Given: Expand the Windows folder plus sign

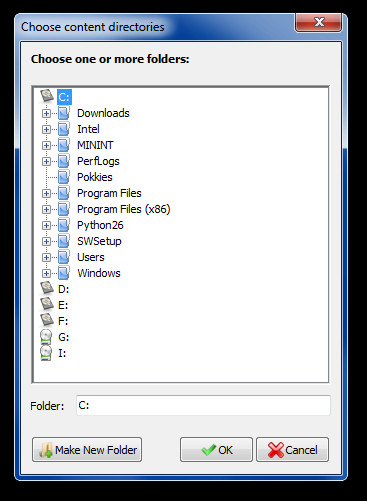Looking at the screenshot, I should 46,273.
